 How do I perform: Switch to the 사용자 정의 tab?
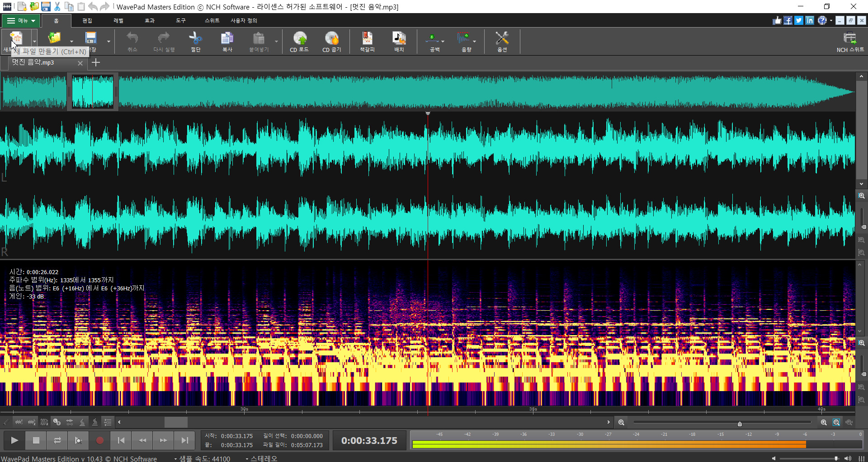pos(244,20)
